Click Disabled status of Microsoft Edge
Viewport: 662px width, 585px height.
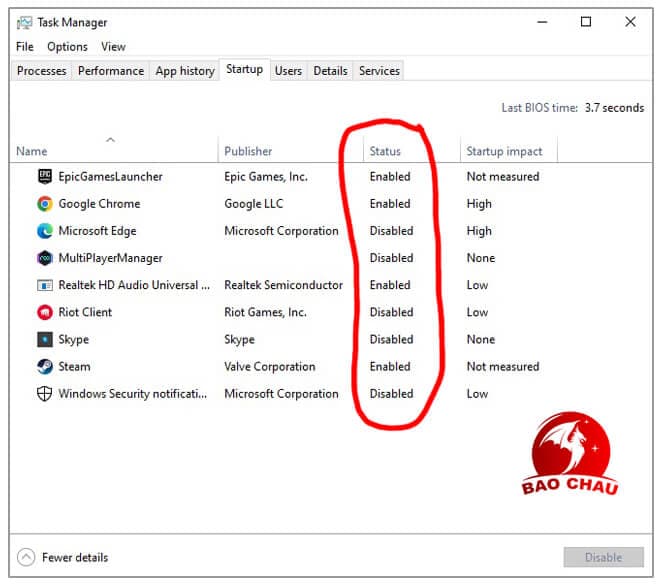391,231
